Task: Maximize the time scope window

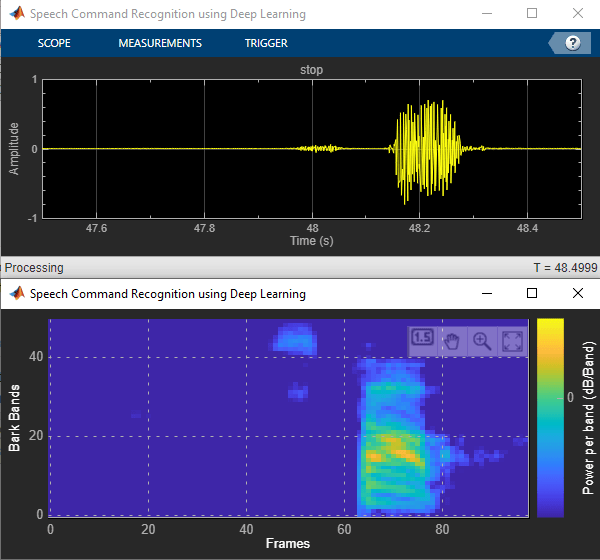Action: pos(532,14)
